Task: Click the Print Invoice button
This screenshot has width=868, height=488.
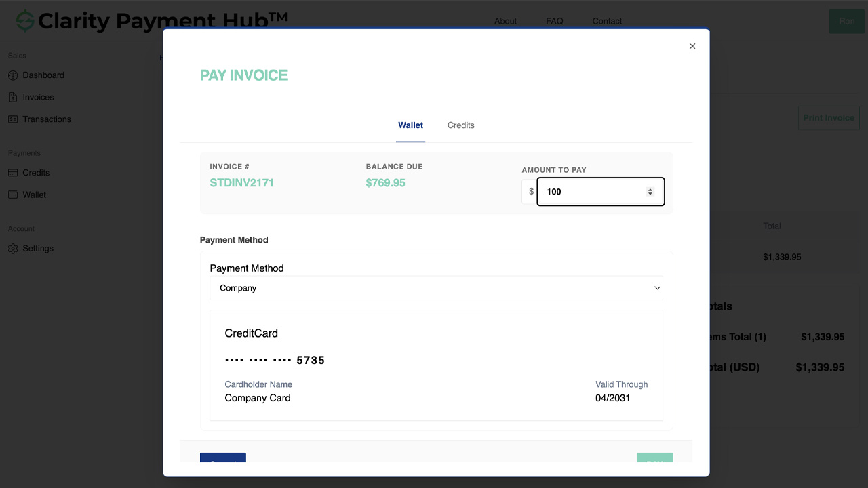Action: click(x=828, y=117)
